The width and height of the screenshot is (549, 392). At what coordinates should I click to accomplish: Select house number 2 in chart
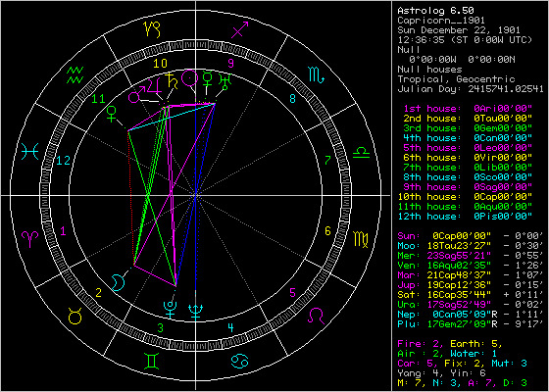pyautogui.click(x=99, y=293)
